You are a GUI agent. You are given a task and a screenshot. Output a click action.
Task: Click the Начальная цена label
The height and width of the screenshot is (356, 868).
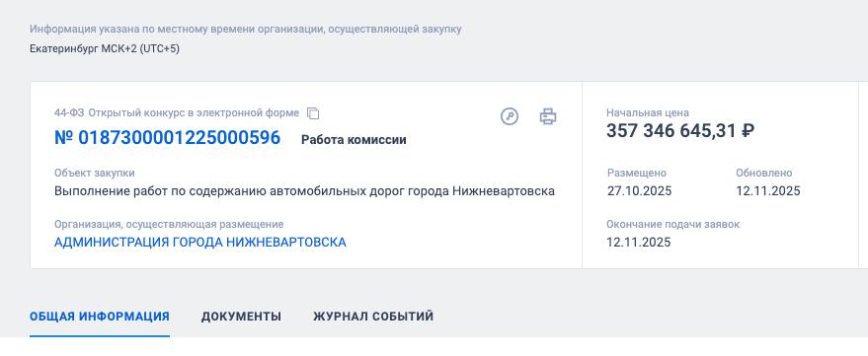648,112
